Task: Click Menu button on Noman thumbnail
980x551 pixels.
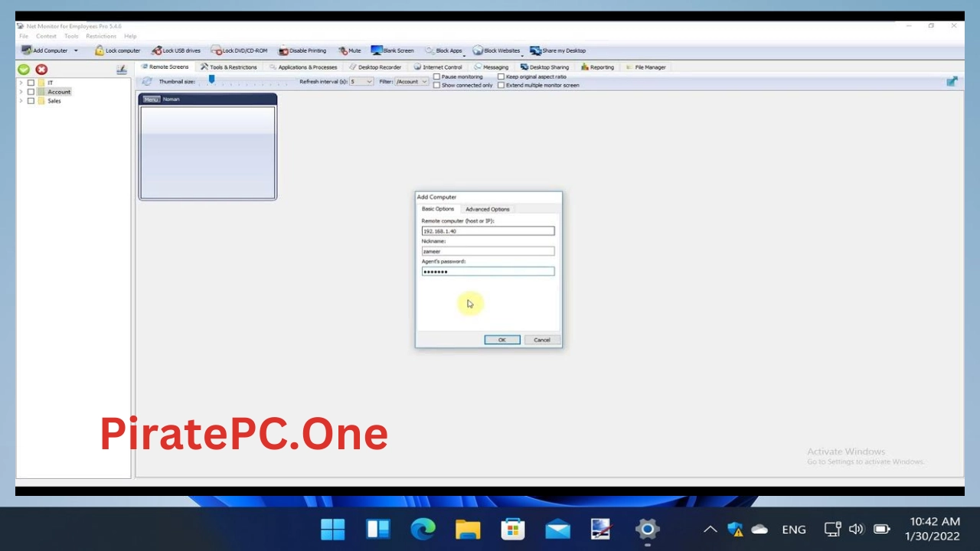Action: (151, 99)
